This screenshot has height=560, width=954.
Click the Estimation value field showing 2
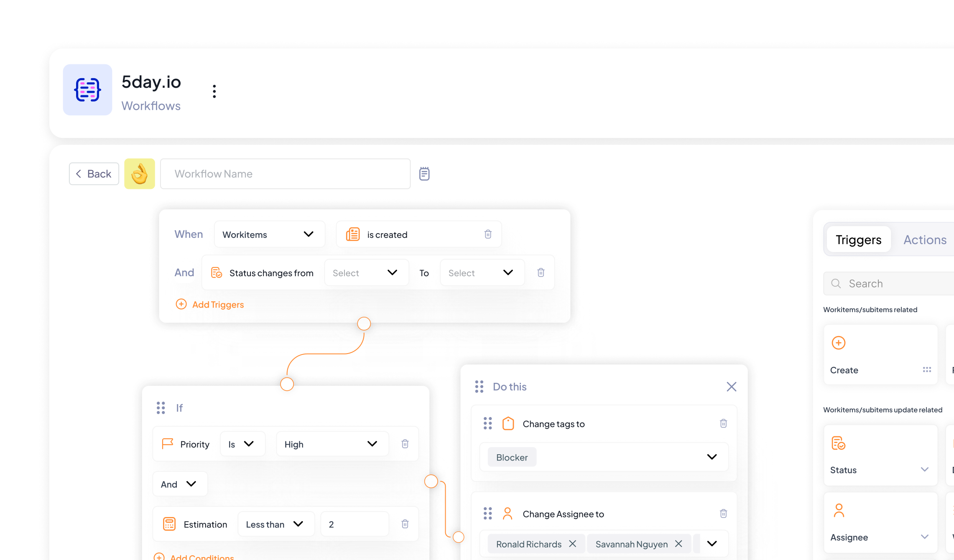[x=355, y=524]
